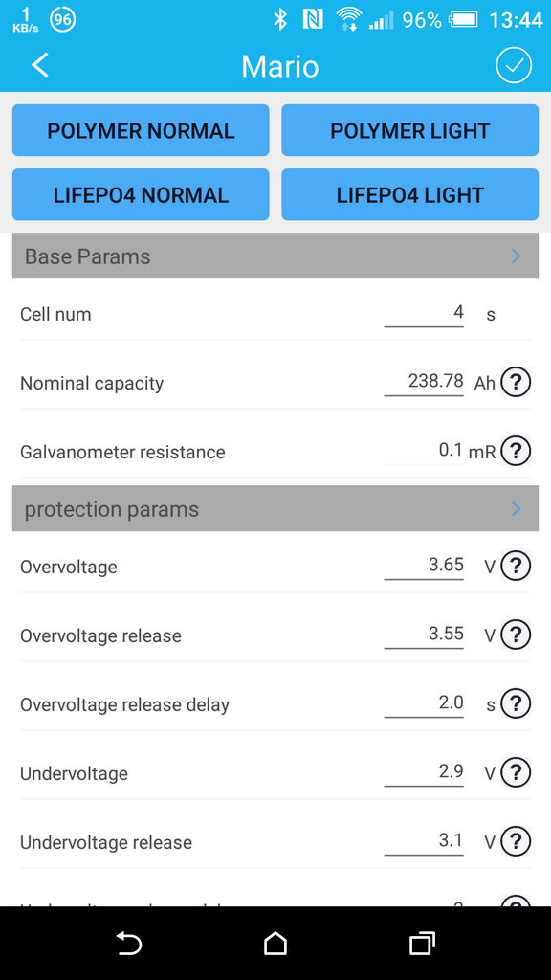The height and width of the screenshot is (980, 551).
Task: Select the LIFEPO4 NORMAL preset
Action: click(x=141, y=195)
